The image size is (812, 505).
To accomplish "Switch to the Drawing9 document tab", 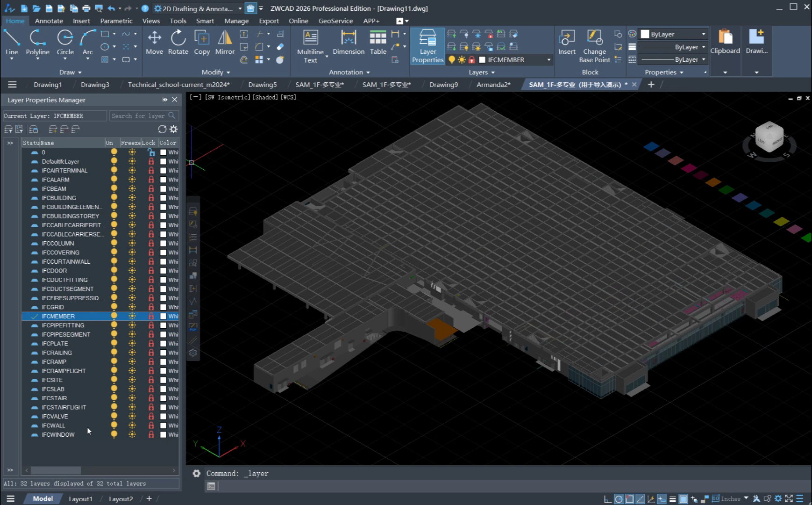I will (443, 85).
